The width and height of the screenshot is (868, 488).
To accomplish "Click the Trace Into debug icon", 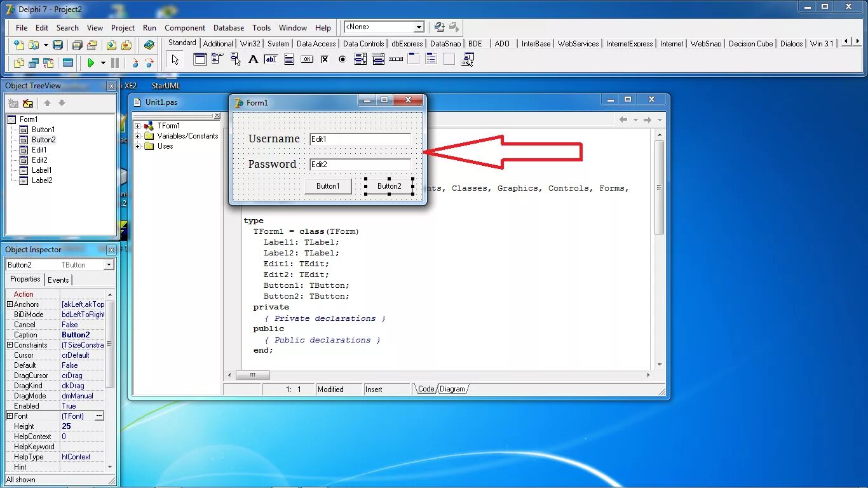I will tap(135, 63).
